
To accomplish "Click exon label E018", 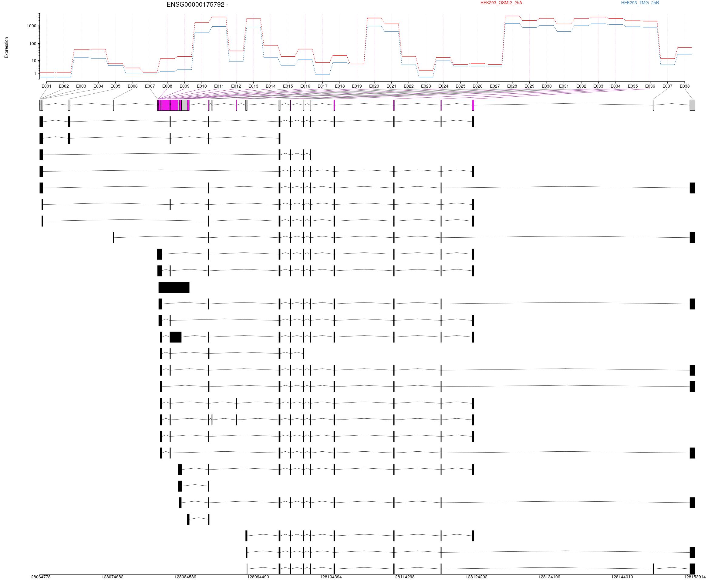I will pyautogui.click(x=340, y=86).
